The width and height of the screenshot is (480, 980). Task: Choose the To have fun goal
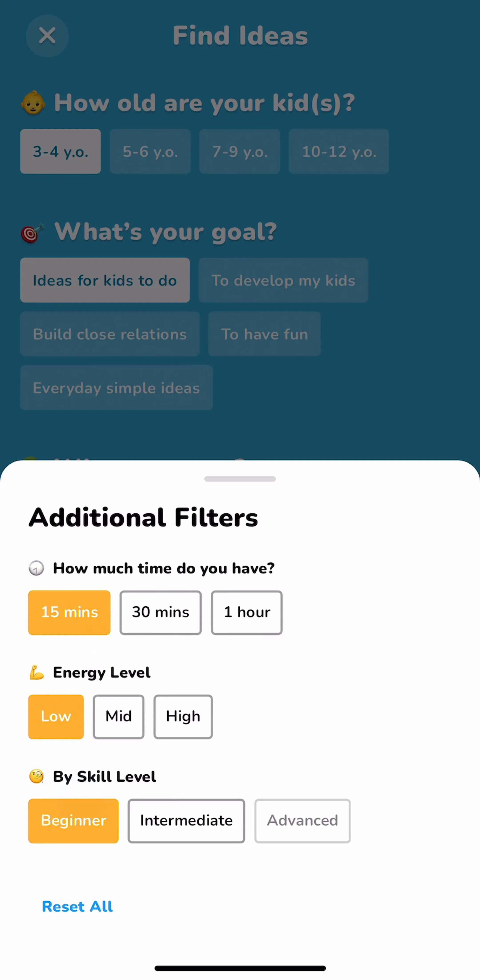264,334
